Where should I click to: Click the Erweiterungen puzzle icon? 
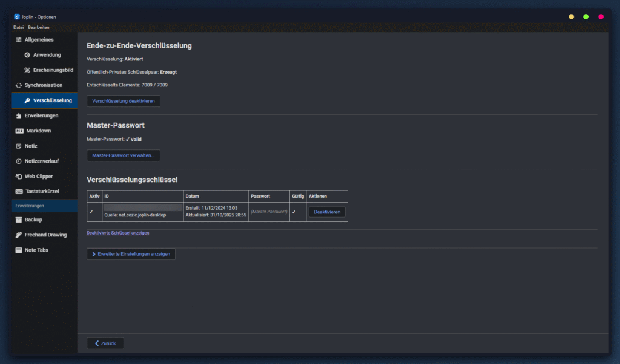19,115
